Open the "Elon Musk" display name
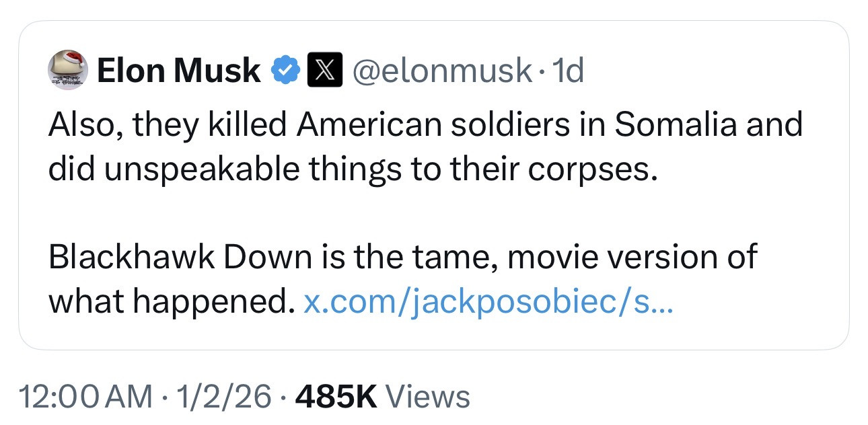This screenshot has width=868, height=425. tap(178, 71)
